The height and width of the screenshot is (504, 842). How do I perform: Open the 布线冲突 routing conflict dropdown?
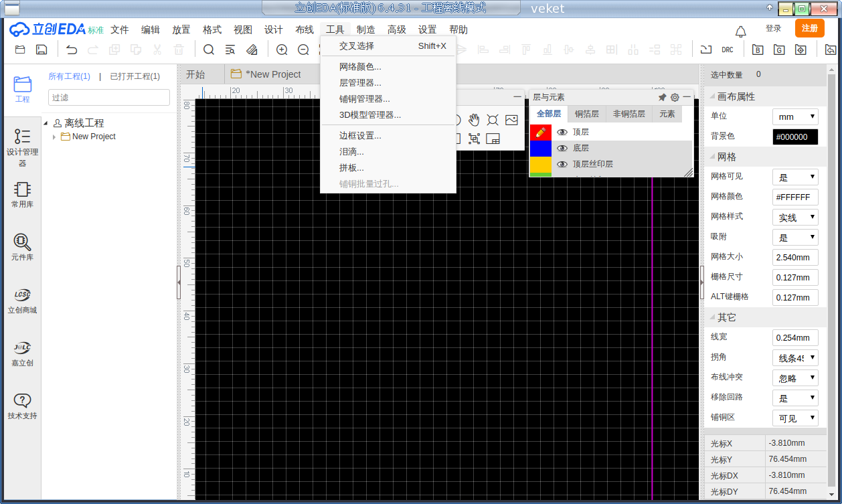795,377
